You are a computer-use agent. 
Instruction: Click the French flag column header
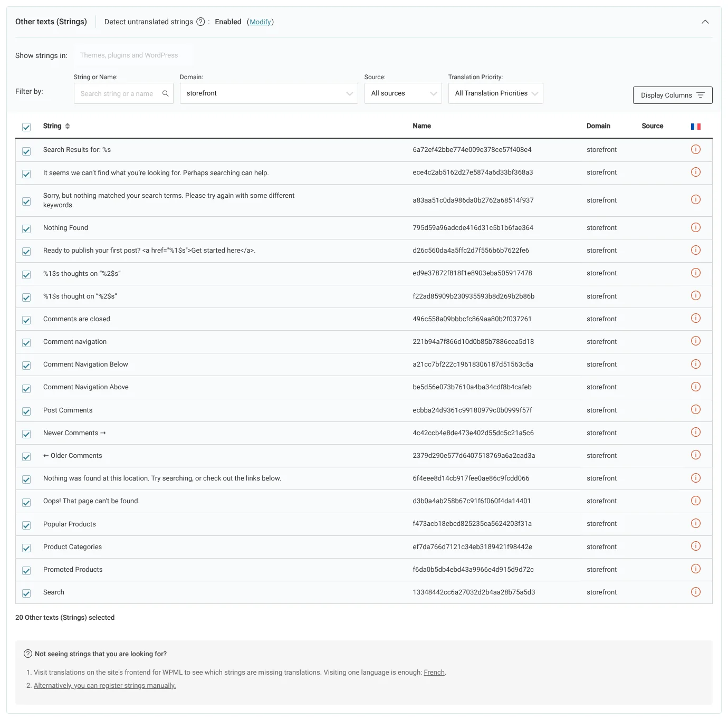pyautogui.click(x=696, y=127)
